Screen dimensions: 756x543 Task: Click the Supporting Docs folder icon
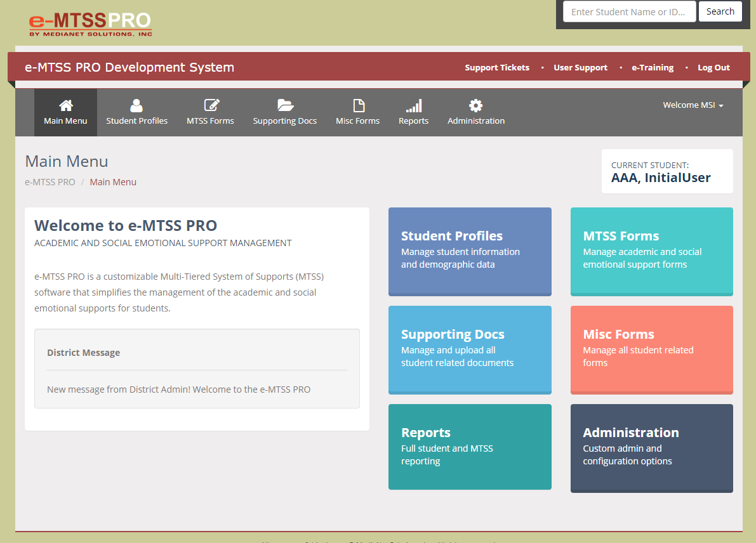click(x=286, y=105)
